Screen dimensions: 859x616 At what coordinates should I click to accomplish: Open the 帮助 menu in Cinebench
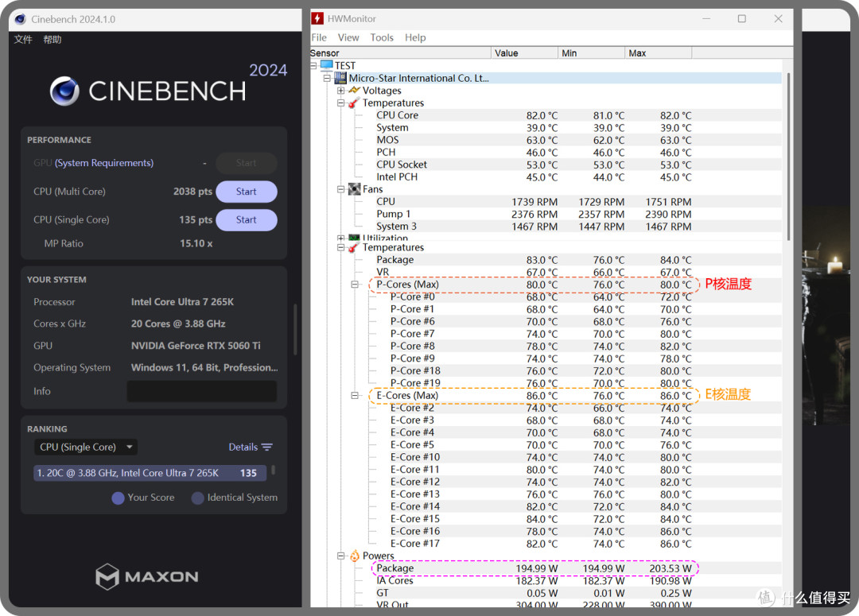tap(52, 40)
